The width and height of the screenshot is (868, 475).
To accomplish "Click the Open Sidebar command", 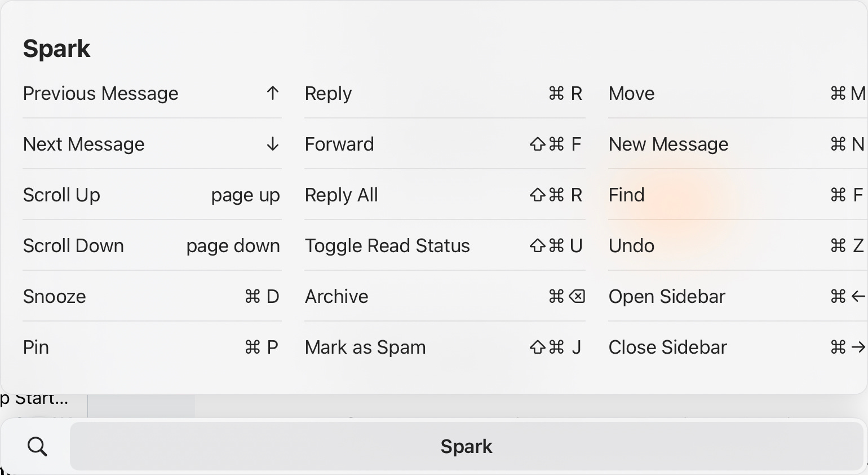I will point(738,296).
